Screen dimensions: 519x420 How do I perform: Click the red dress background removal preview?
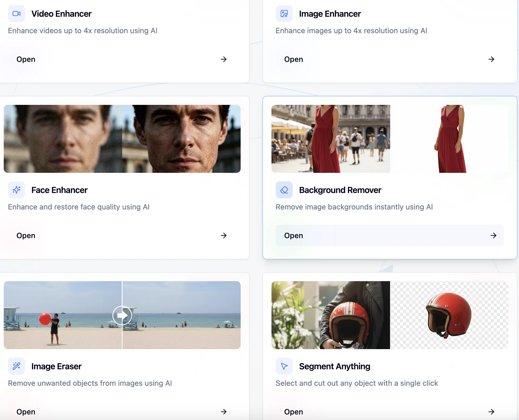390,139
